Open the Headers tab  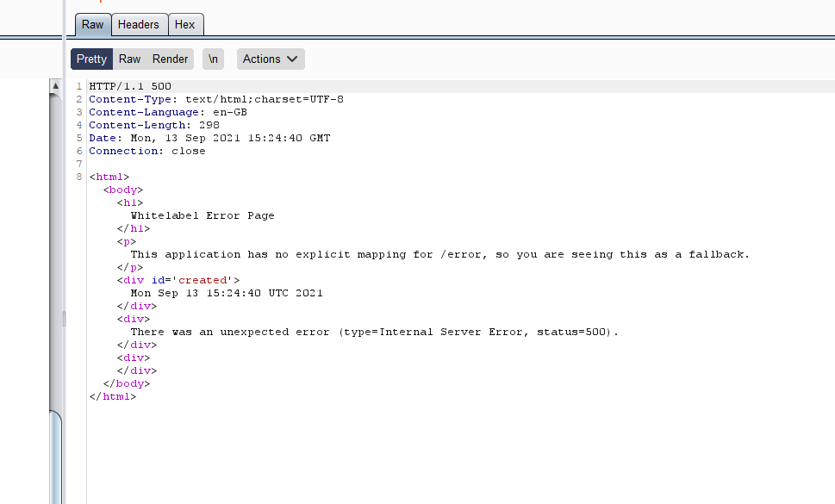pyautogui.click(x=139, y=25)
